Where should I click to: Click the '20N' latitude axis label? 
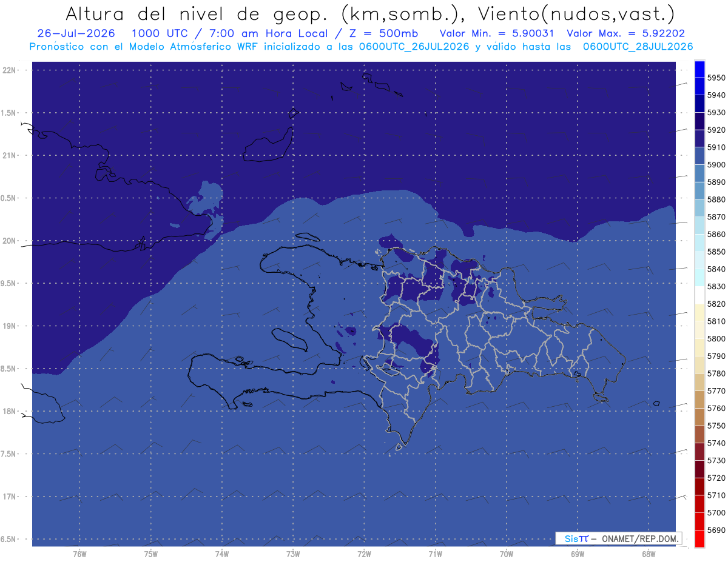(x=9, y=241)
